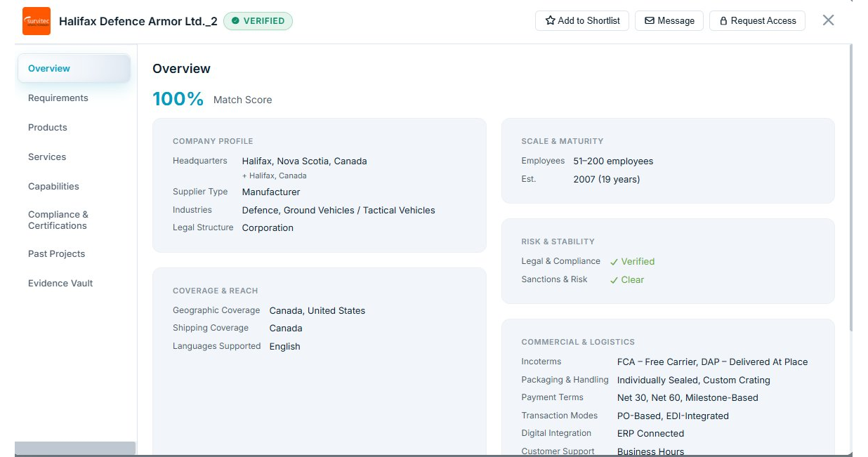Click the Match Score label
Viewport: 868px width, 457px height.
pyautogui.click(x=242, y=100)
